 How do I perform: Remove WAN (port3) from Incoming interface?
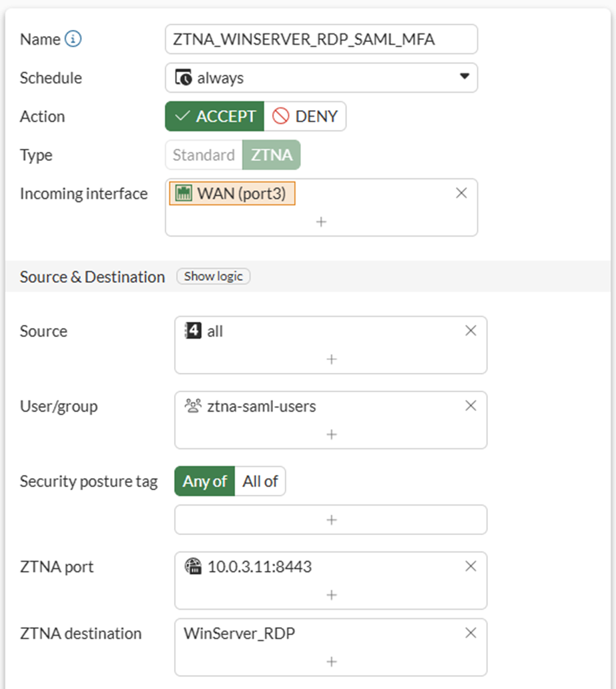(460, 193)
